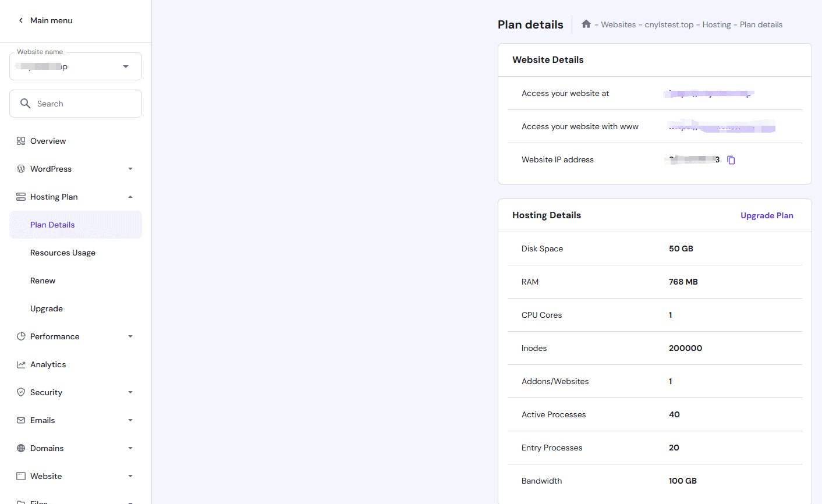Screen dimensions: 822x504
Task: Go to Upgrade in sidebar
Action: click(47, 308)
